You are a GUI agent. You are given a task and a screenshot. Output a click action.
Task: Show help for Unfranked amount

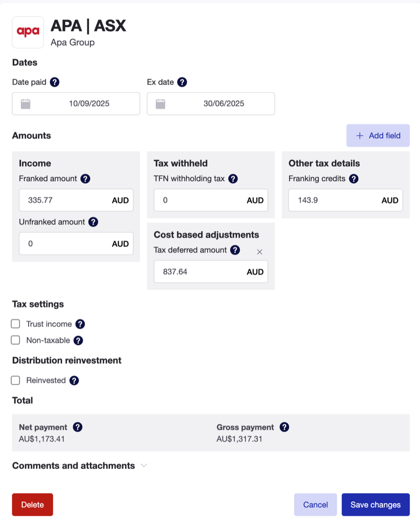[93, 222]
